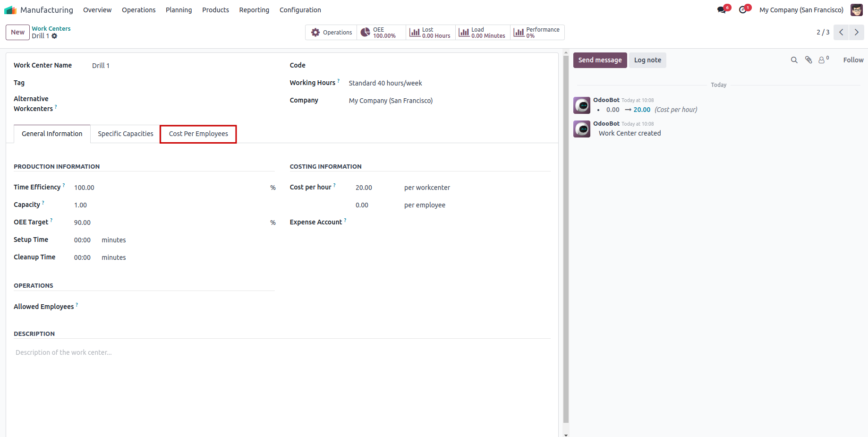This screenshot has width=868, height=437.
Task: Switch to the Cost Per Employees tab
Action: tap(198, 134)
